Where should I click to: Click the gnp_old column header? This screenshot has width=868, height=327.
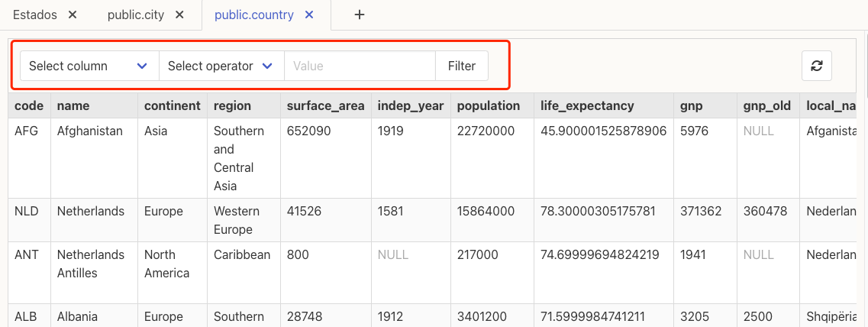tap(768, 105)
